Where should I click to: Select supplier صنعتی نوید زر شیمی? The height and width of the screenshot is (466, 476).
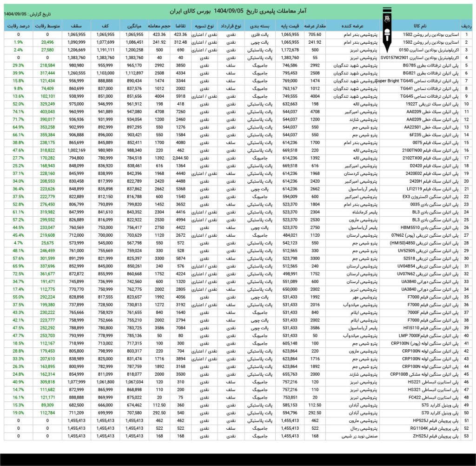pyautogui.click(x=352, y=436)
